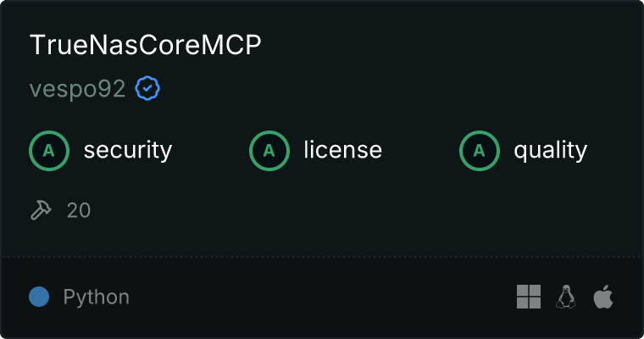Click the quality grade A circle
The width and height of the screenshot is (644, 339).
click(480, 150)
